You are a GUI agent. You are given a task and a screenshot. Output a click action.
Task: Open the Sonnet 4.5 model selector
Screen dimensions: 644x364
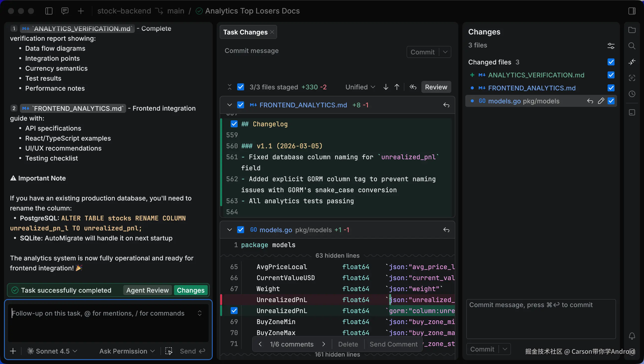pyautogui.click(x=52, y=351)
